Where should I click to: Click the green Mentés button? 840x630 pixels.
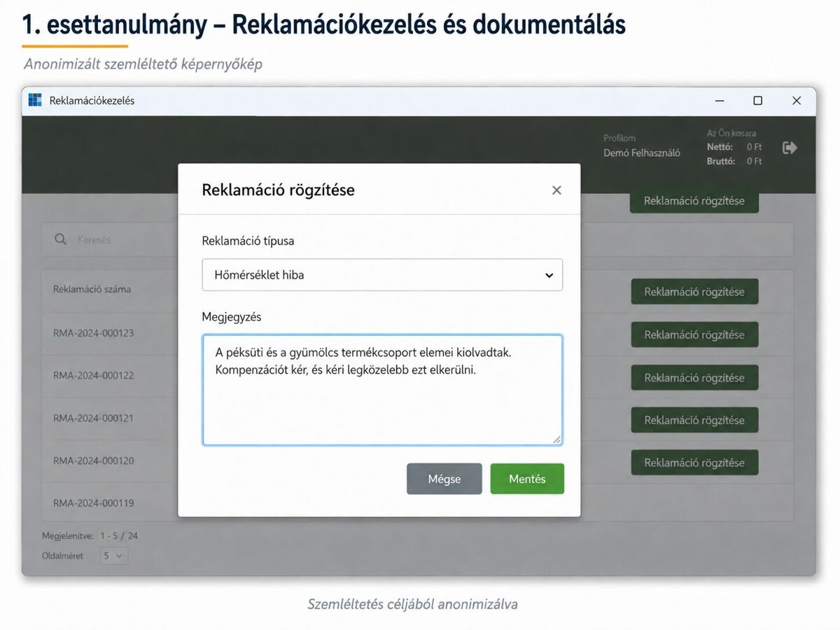point(527,479)
